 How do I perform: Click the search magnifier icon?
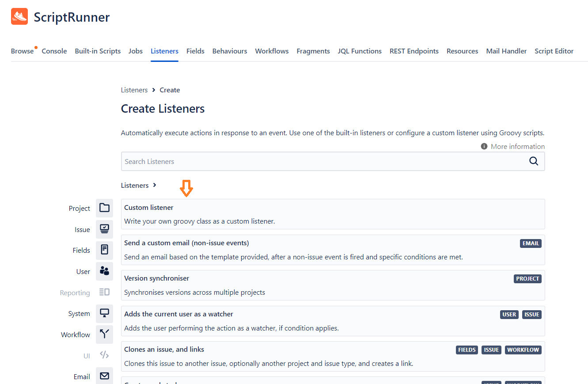[x=534, y=161]
